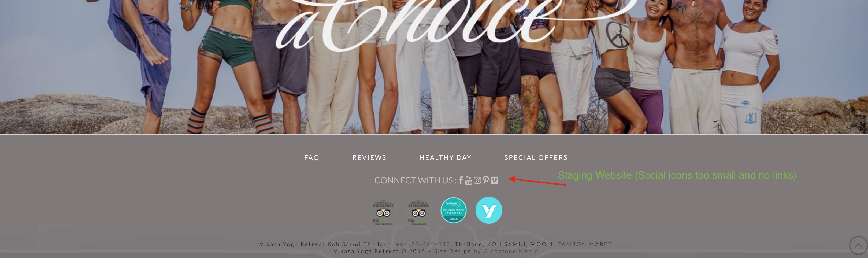Viewport: 868px width, 258px height.
Task: Click the Vikasa Yoga Retreat © 2016 copyright text
Action: coord(379,251)
